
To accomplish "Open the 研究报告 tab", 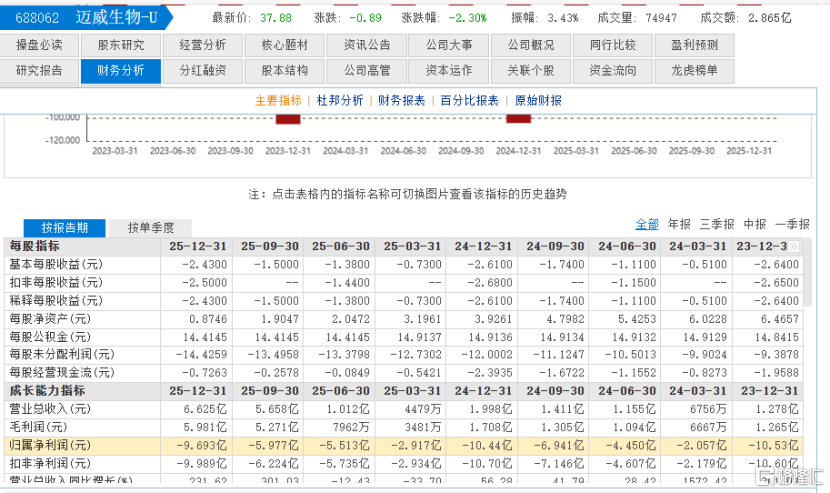I will tap(39, 70).
